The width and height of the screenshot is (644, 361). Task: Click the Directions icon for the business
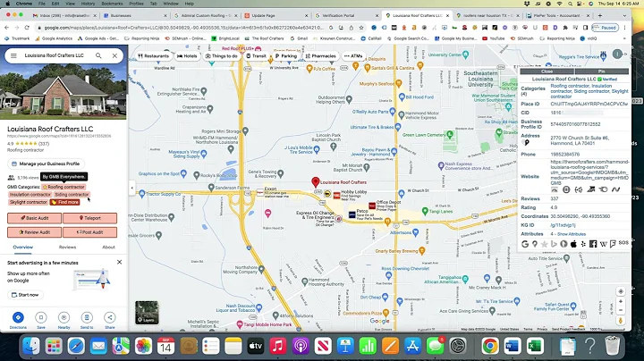pos(18,317)
